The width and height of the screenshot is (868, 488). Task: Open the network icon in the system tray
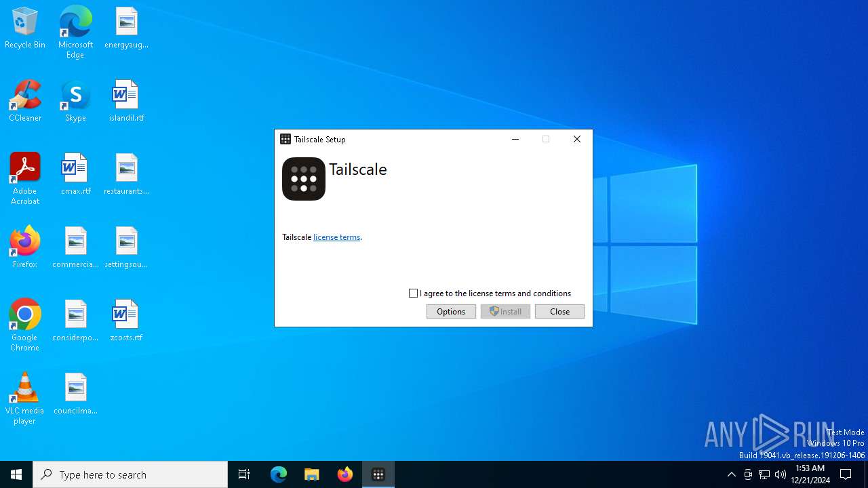[x=764, y=474]
